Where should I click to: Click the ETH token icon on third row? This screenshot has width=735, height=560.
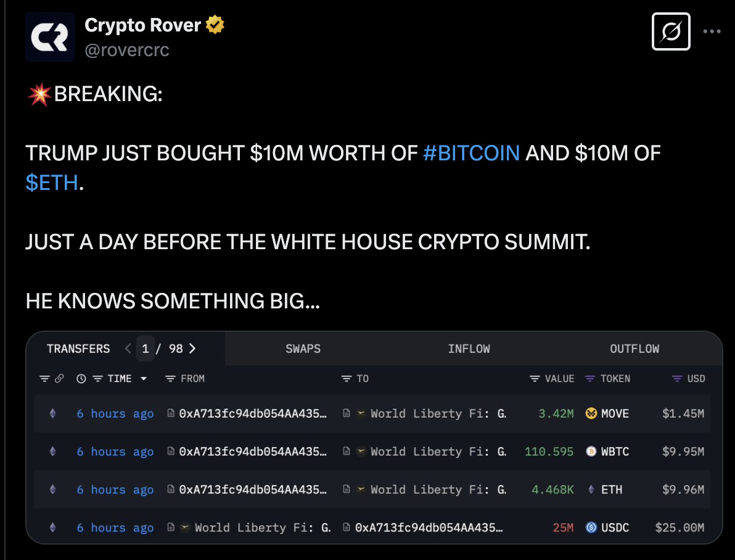591,489
